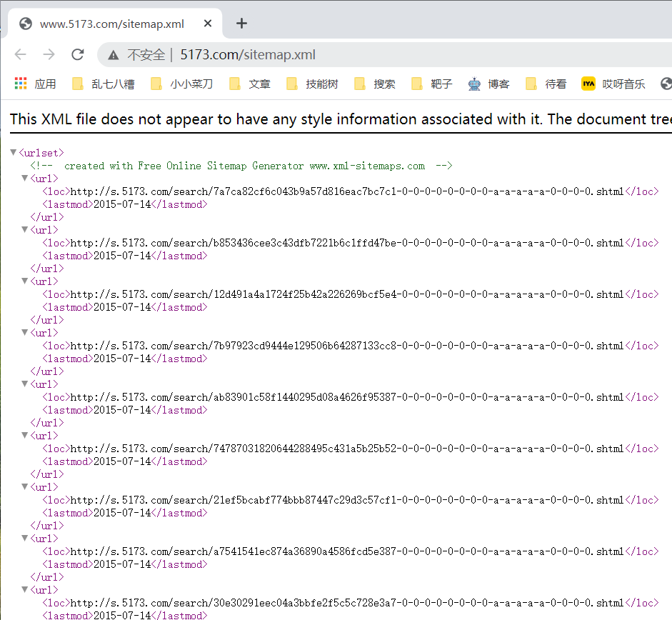Collapse the url node containing 12d491a4a1724f25
This screenshot has width=672, height=620.
(25, 281)
